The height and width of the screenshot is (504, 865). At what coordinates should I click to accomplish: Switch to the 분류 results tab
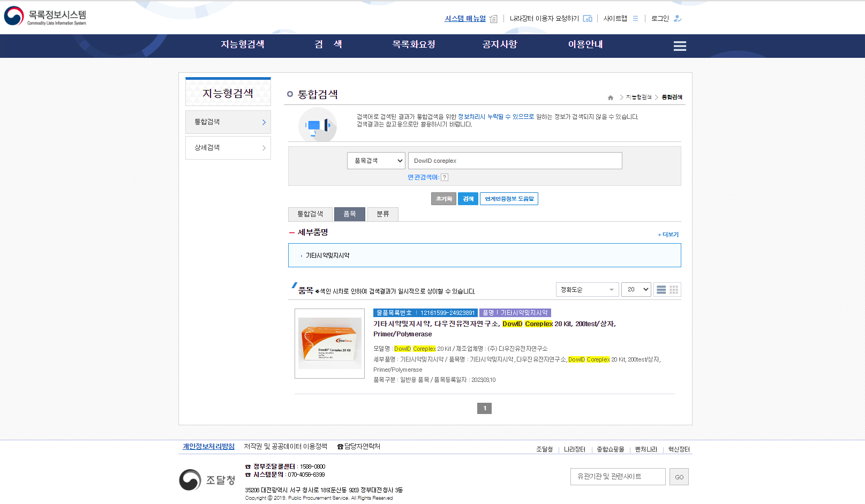coord(382,214)
